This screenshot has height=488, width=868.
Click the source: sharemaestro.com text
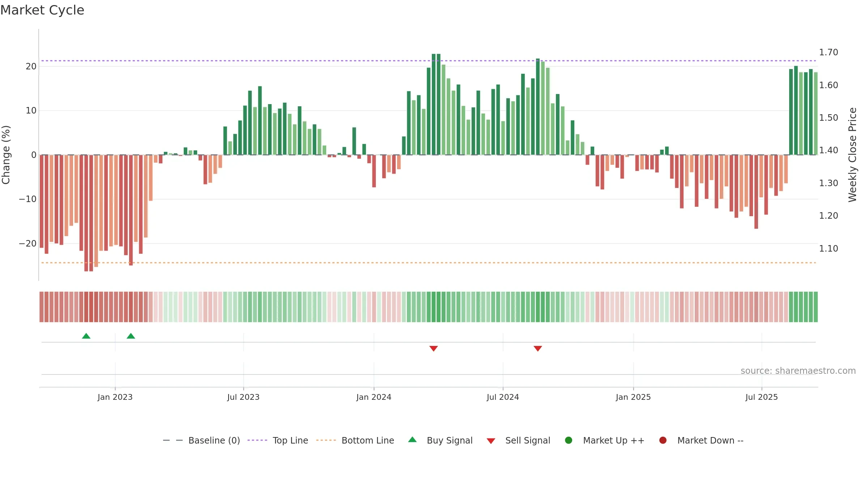tap(798, 371)
